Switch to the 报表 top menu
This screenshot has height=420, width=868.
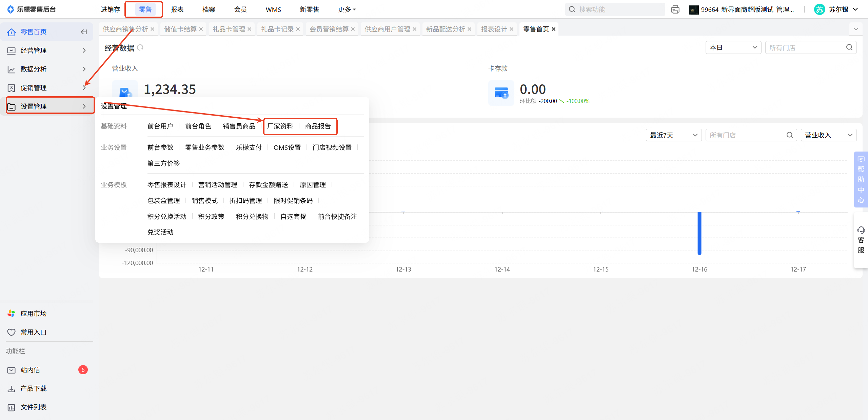177,9
